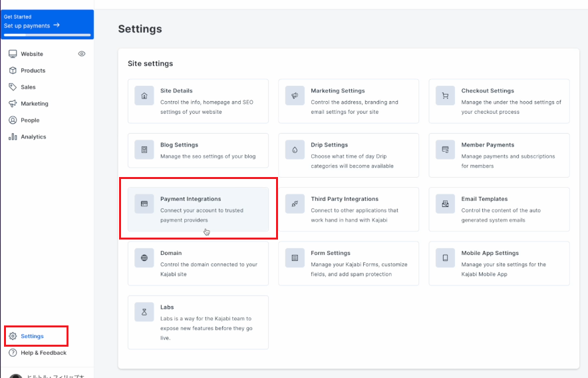Click the Labs hourglass icon
588x378 pixels.
pos(144,312)
